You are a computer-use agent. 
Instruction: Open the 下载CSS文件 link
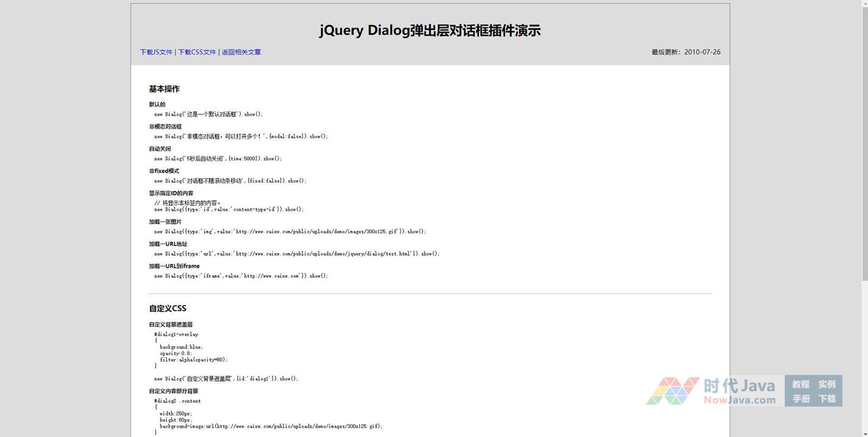point(197,52)
